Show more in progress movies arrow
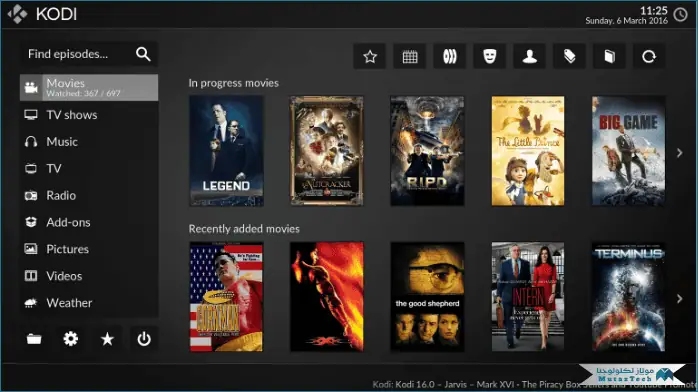Viewport: 698px width, 392px height. click(679, 153)
